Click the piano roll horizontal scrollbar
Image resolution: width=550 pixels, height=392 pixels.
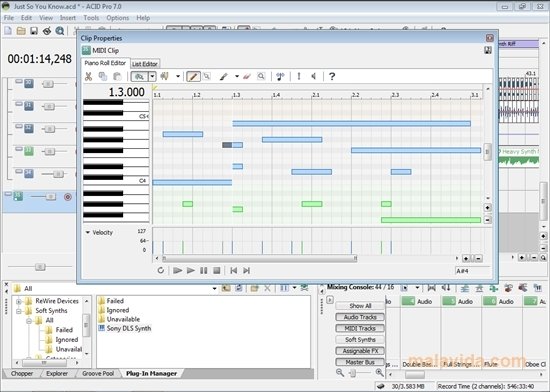[259, 259]
